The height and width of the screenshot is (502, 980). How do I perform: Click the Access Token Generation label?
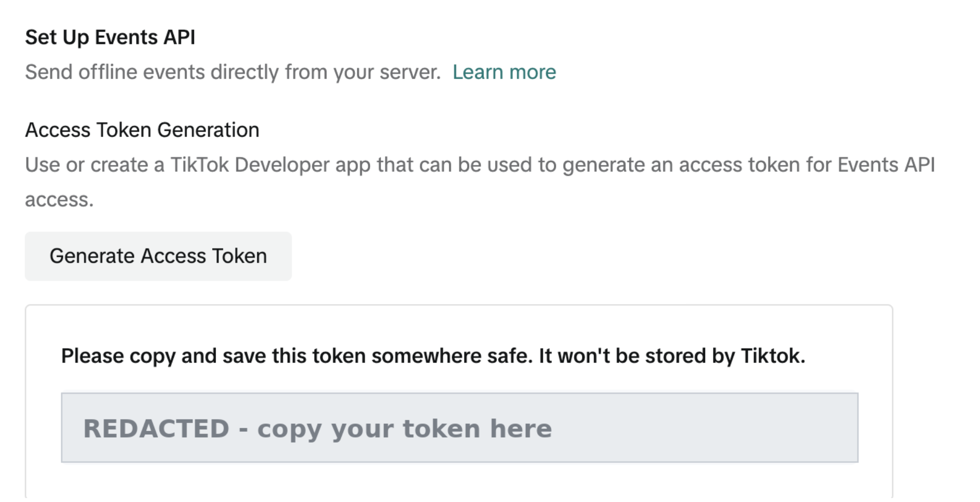pyautogui.click(x=142, y=130)
